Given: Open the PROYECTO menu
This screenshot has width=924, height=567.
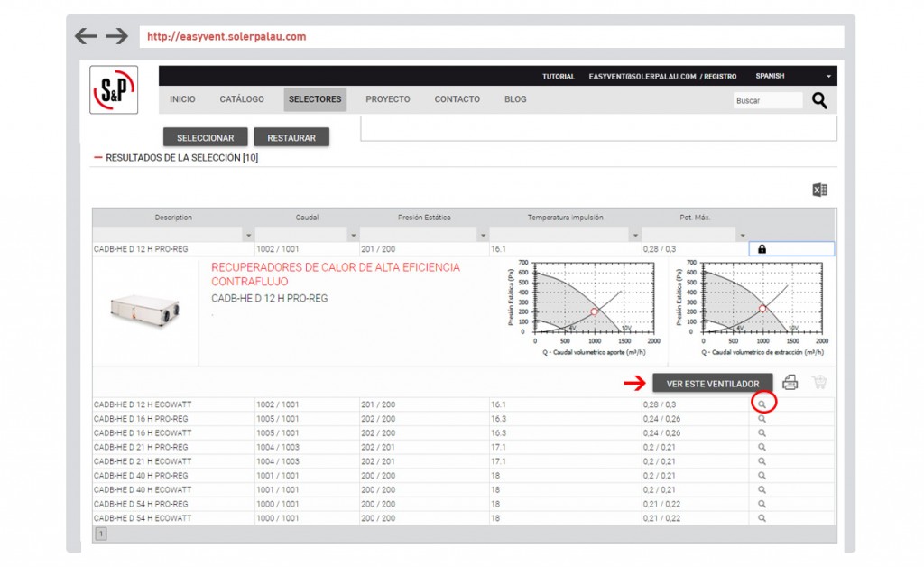Looking at the screenshot, I should pyautogui.click(x=388, y=99).
